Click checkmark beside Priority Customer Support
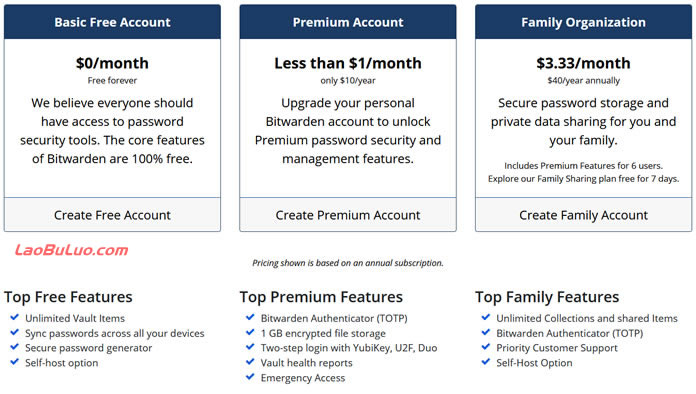This screenshot has height=394, width=696. pyautogui.click(x=486, y=347)
